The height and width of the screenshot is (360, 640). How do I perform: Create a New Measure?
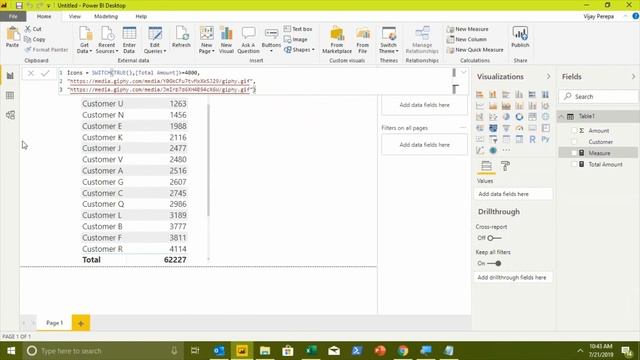click(x=467, y=29)
